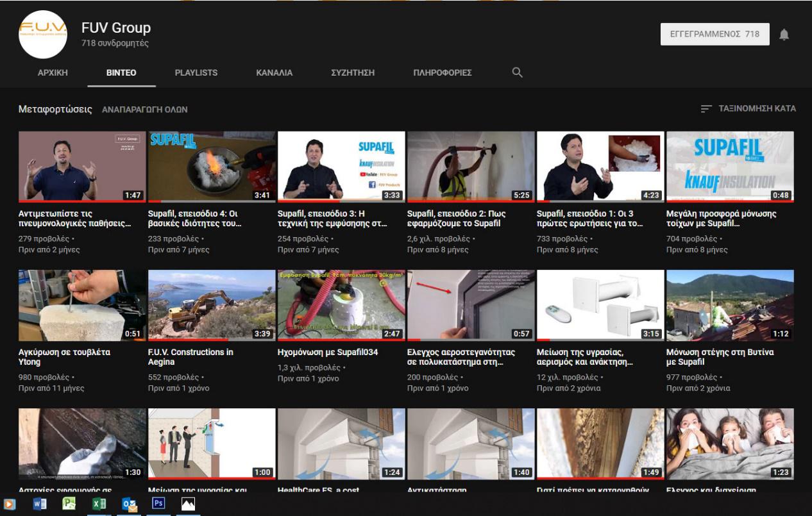The width and height of the screenshot is (812, 516).
Task: Open Photoshop from the taskbar
Action: [158, 504]
